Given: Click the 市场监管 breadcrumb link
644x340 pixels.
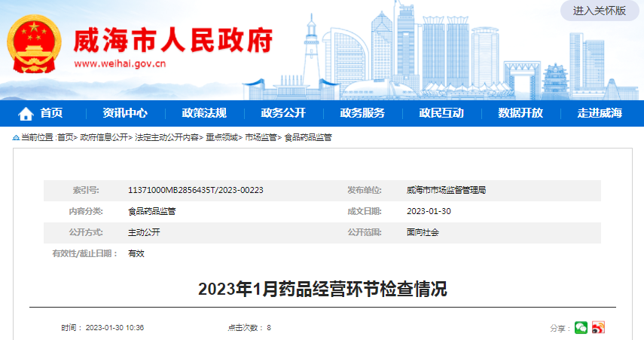Looking at the screenshot, I should pyautogui.click(x=261, y=138).
